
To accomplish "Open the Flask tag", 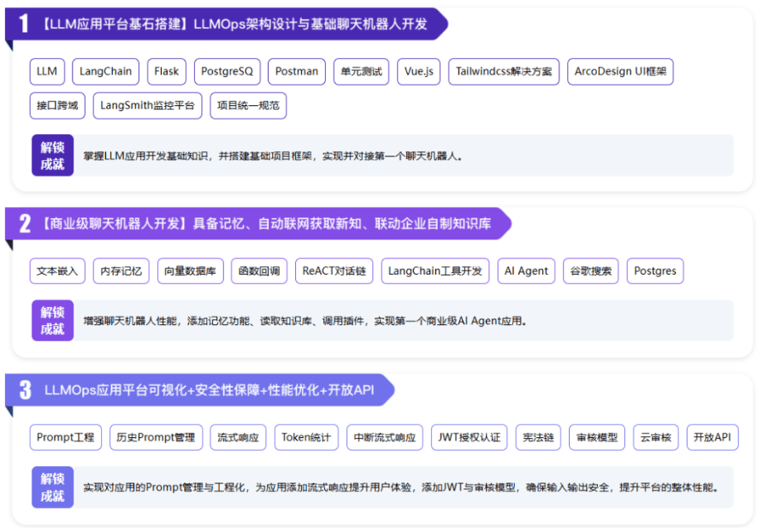I will 167,72.
